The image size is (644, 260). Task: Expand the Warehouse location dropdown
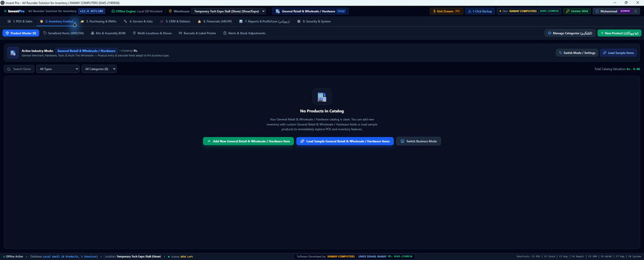tap(228, 11)
